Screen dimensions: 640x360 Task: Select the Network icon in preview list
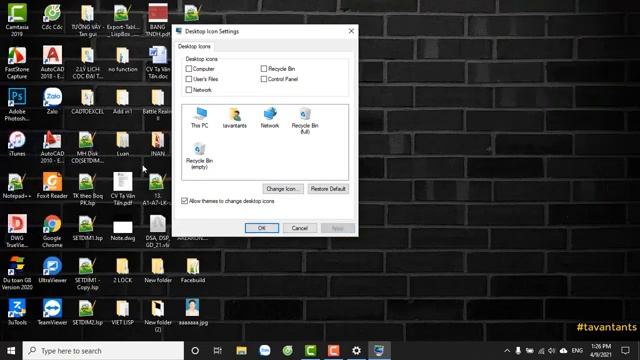[270, 118]
